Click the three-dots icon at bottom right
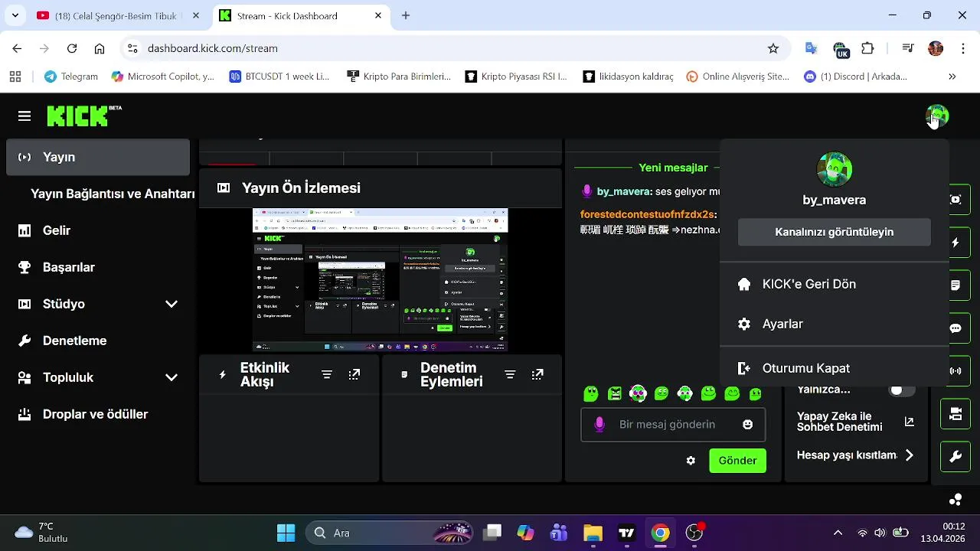Image resolution: width=980 pixels, height=551 pixels. click(x=955, y=500)
